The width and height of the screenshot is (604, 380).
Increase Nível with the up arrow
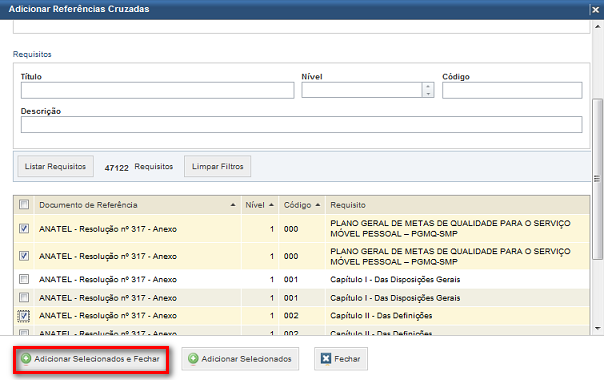428,86
